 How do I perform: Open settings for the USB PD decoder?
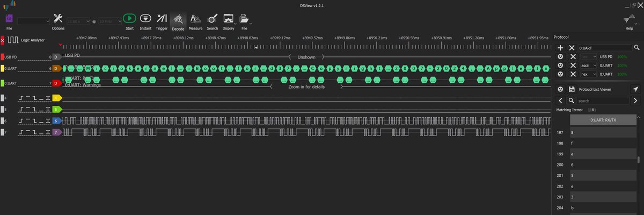pos(560,56)
